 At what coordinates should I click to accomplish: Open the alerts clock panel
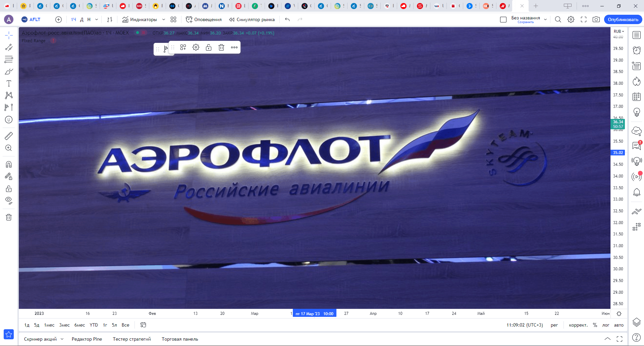coord(637,50)
